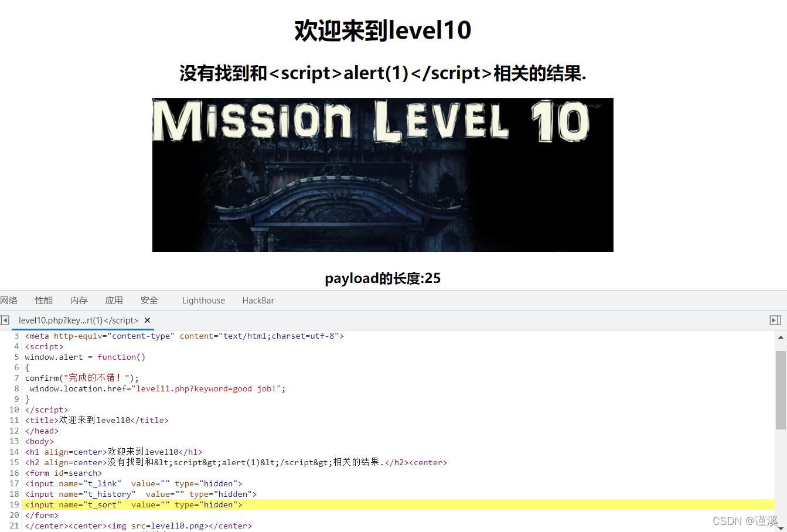Click the <title>欢迎来到level10</title> source line

coord(97,420)
